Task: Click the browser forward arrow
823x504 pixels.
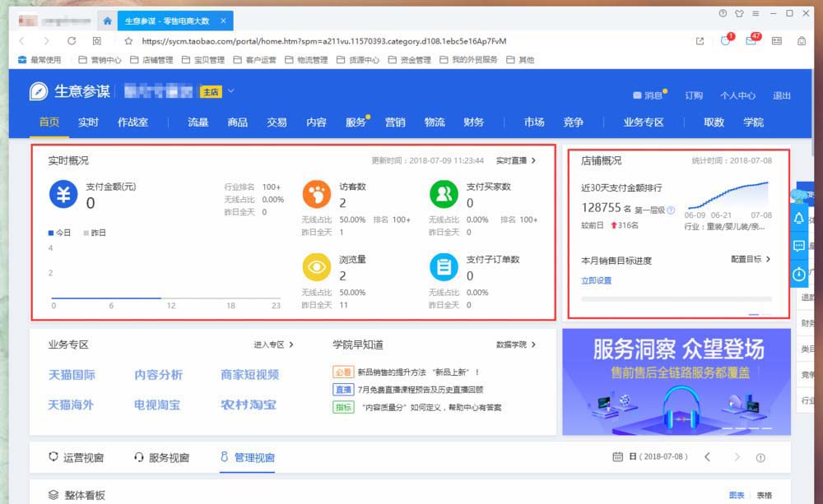Action: (x=46, y=41)
